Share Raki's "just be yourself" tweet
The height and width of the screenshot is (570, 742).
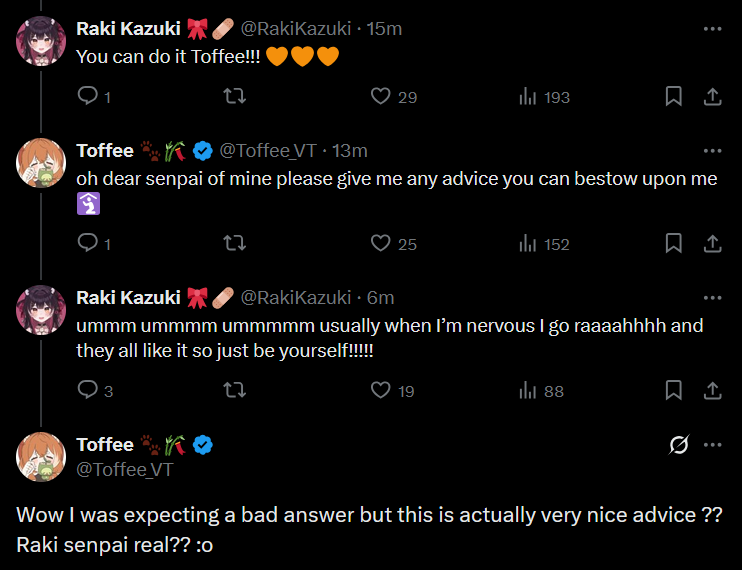pos(712,390)
